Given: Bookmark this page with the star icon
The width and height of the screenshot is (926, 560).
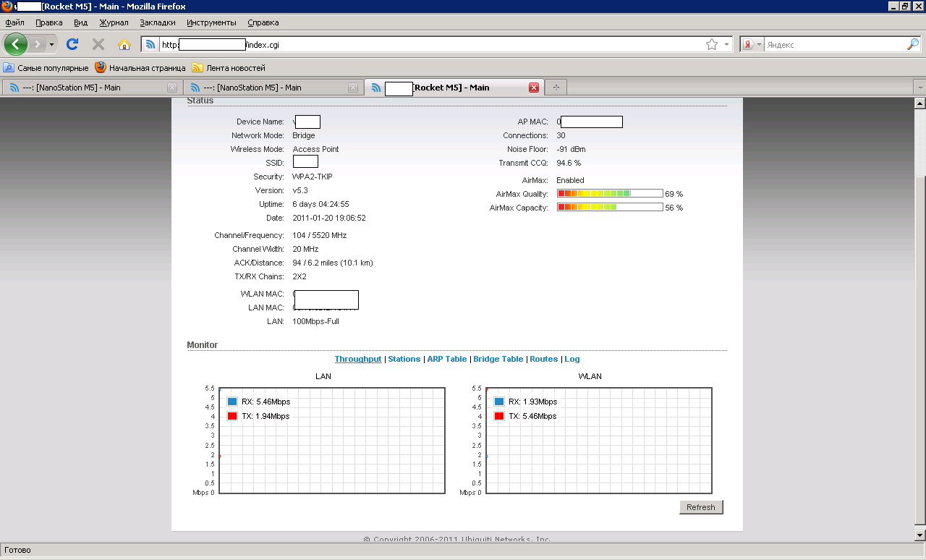Looking at the screenshot, I should [712, 44].
